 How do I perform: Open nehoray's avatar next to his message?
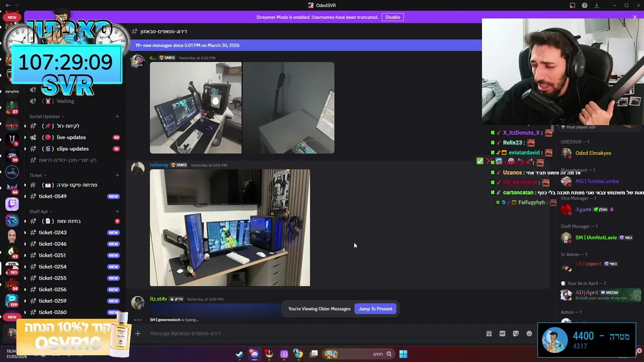tap(138, 169)
